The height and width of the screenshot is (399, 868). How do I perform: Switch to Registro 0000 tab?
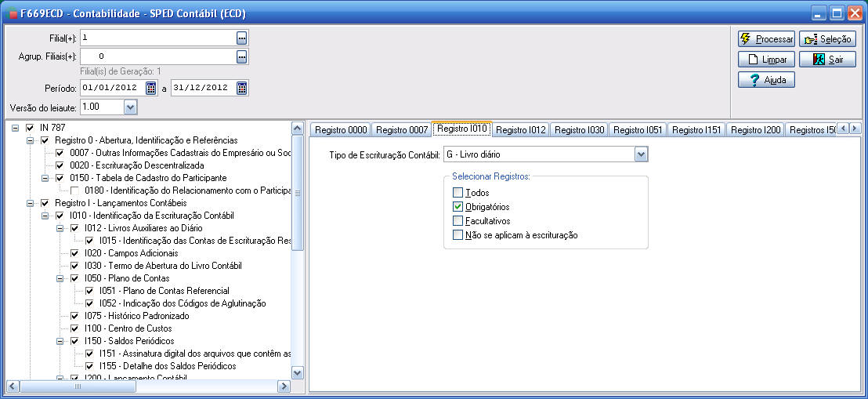pos(341,130)
